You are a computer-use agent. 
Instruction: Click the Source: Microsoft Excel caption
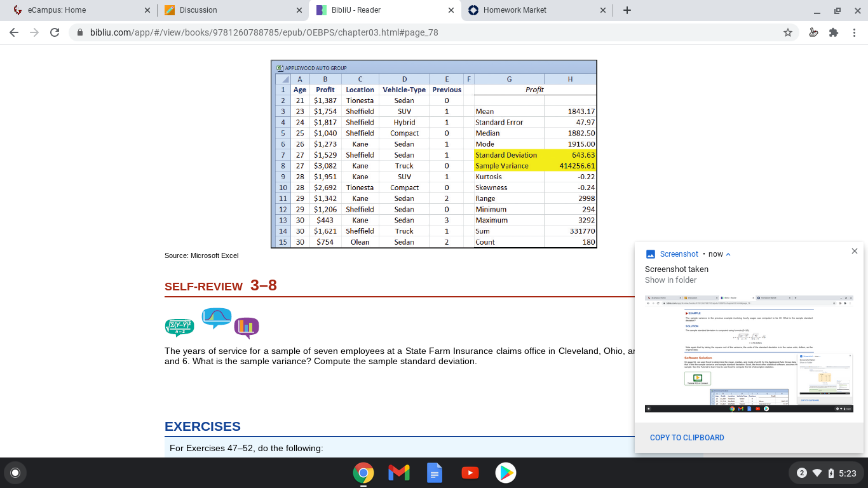201,255
